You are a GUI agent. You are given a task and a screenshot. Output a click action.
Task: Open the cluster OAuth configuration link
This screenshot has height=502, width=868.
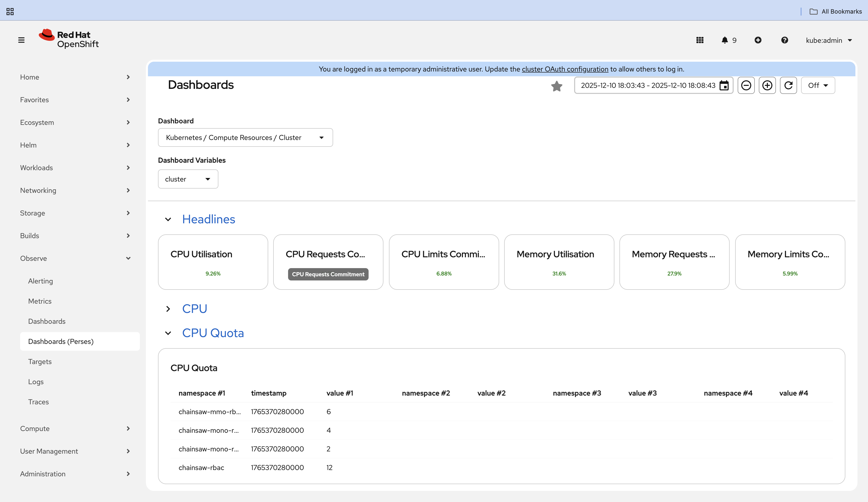[565, 69]
